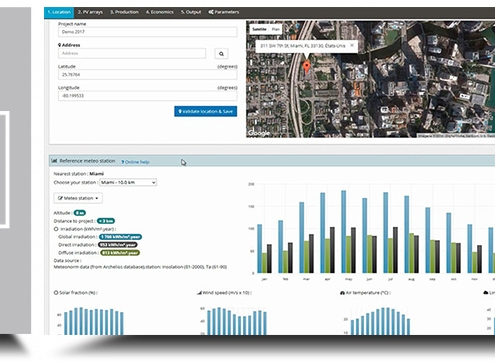The width and height of the screenshot is (495, 361).
Task: Click the Wind speed signal icon
Action: pos(199,293)
